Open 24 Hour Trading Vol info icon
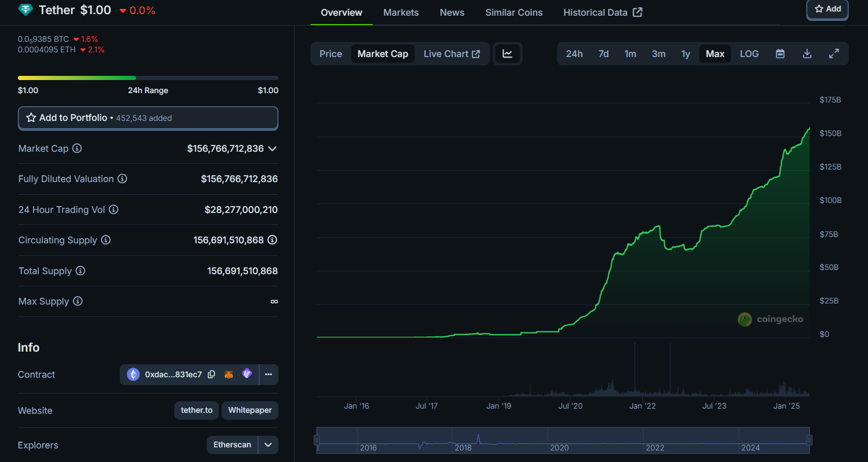Image resolution: width=868 pixels, height=462 pixels. pos(114,209)
